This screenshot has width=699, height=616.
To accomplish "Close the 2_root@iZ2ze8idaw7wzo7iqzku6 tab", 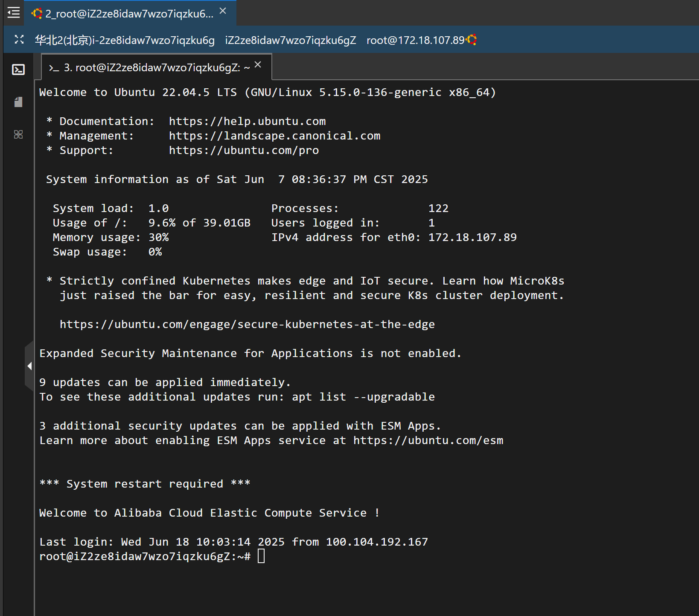I will (x=223, y=11).
